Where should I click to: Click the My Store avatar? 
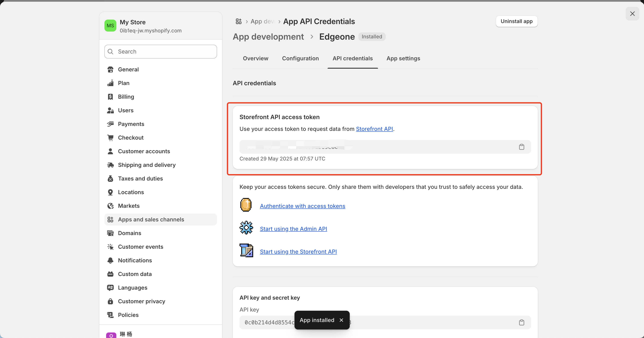110,26
